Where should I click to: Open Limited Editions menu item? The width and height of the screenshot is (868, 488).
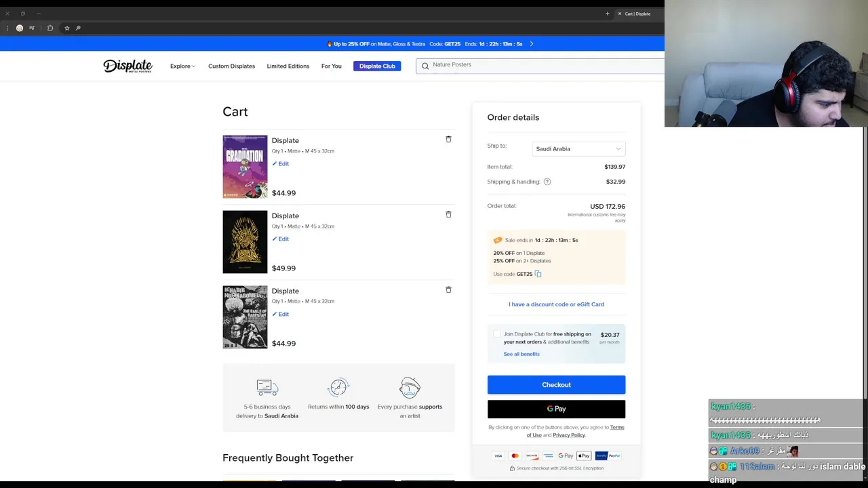pos(288,66)
